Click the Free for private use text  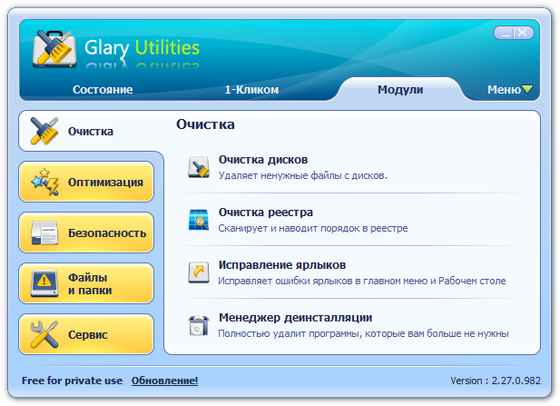click(72, 381)
